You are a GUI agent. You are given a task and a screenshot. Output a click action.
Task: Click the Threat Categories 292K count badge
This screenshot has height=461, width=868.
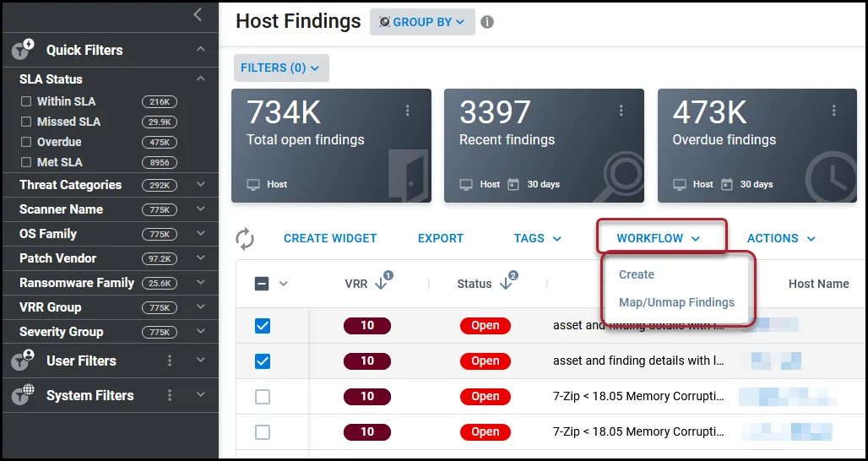tap(160, 185)
